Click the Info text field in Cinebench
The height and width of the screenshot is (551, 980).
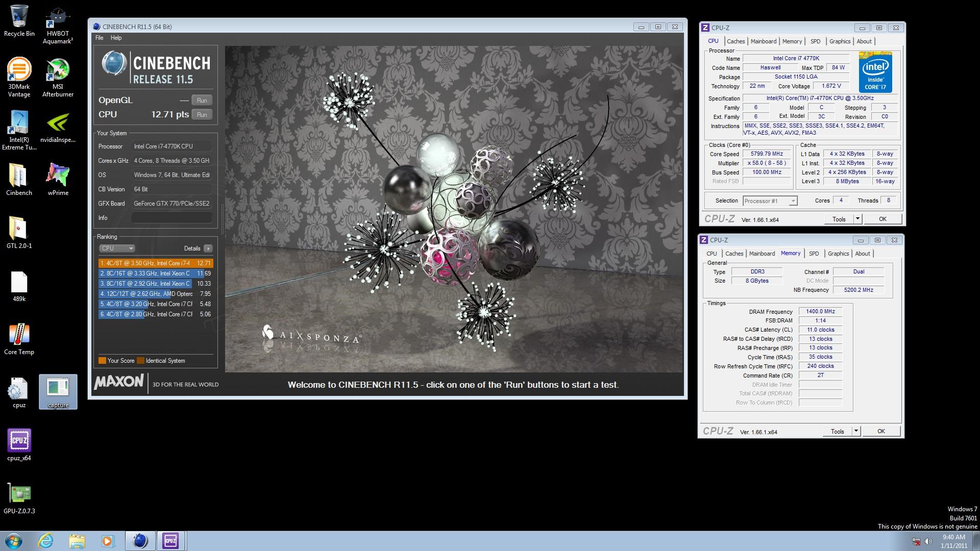tap(172, 218)
